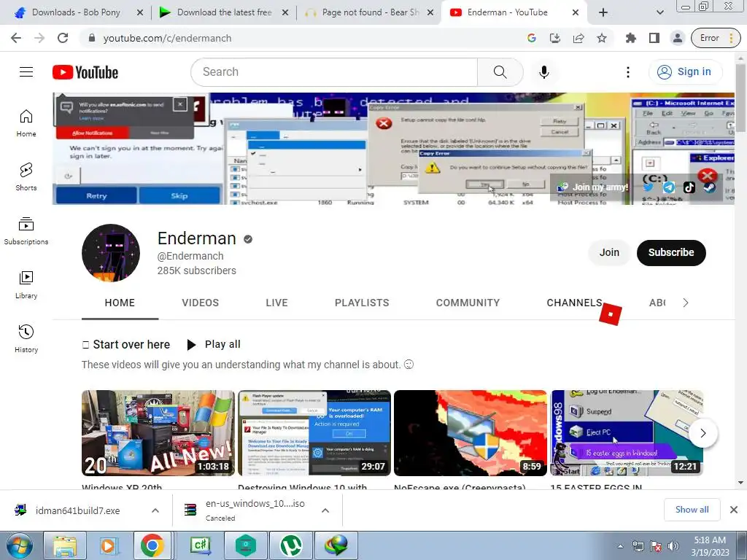Screen dimensions: 747x560
Task: Open Subscriptions in the sidebar
Action: click(x=26, y=231)
